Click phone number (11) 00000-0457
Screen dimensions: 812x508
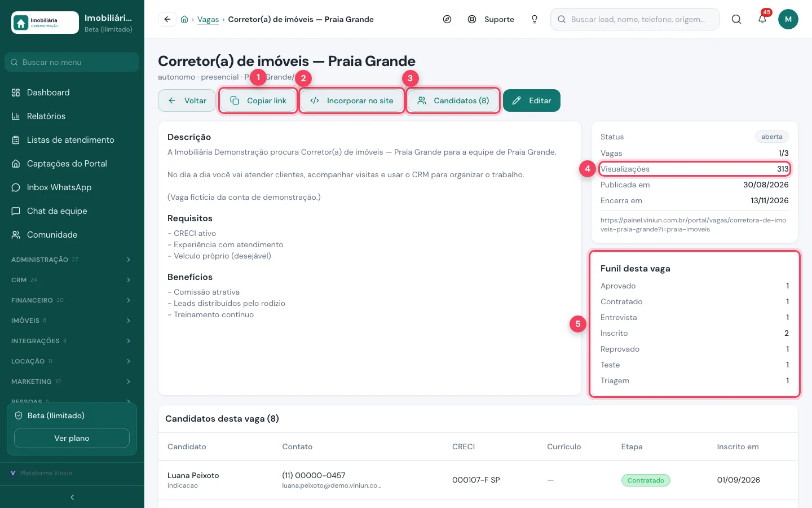pos(314,475)
